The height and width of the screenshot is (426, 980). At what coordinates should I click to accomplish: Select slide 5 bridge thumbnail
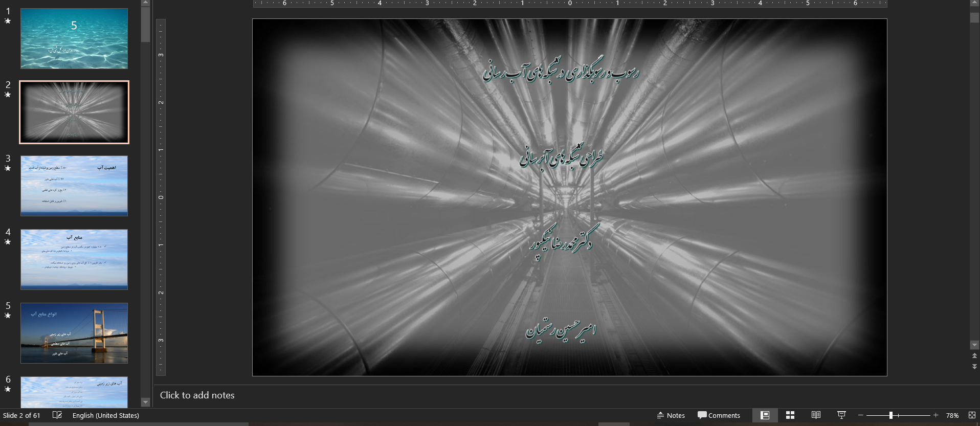(74, 333)
